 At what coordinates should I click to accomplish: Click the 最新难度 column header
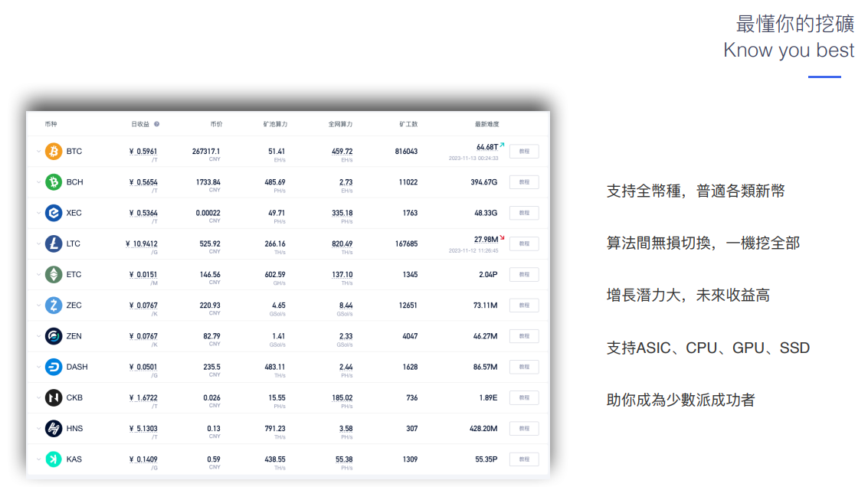click(486, 124)
